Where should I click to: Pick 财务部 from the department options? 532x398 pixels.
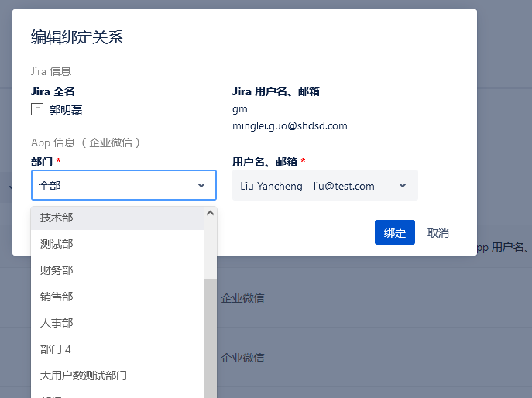pyautogui.click(x=57, y=270)
